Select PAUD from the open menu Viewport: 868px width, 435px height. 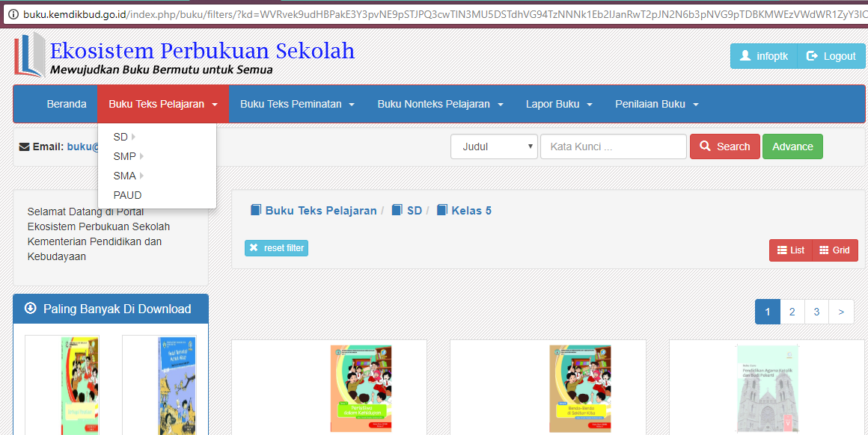click(127, 194)
